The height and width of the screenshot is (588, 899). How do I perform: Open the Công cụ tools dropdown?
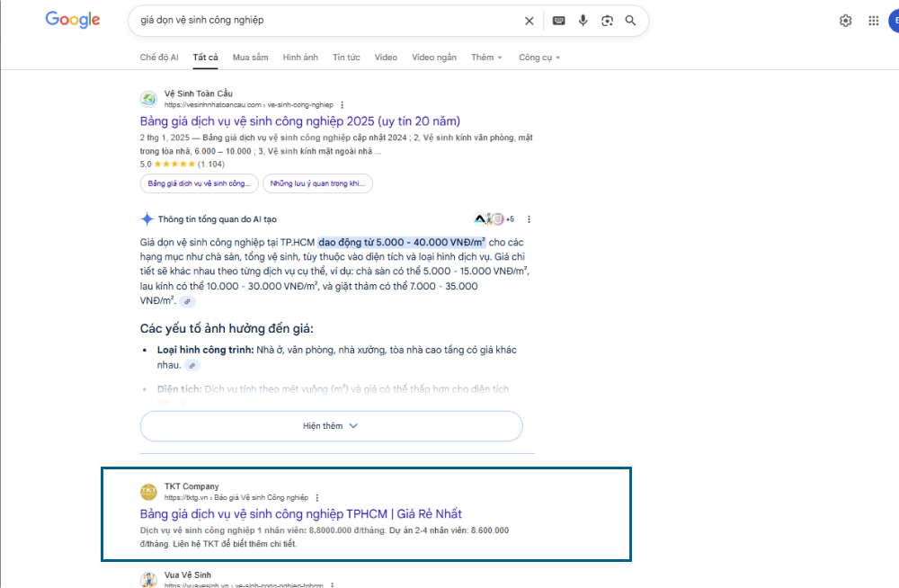[539, 58]
